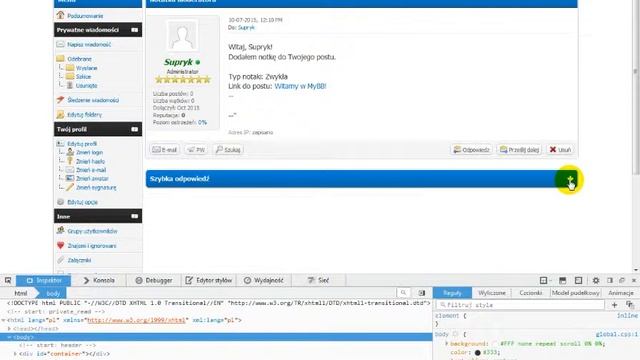Click add new rule plus icon
Image resolution: width=640 pixels, height=360 pixels.
[x=614, y=305]
